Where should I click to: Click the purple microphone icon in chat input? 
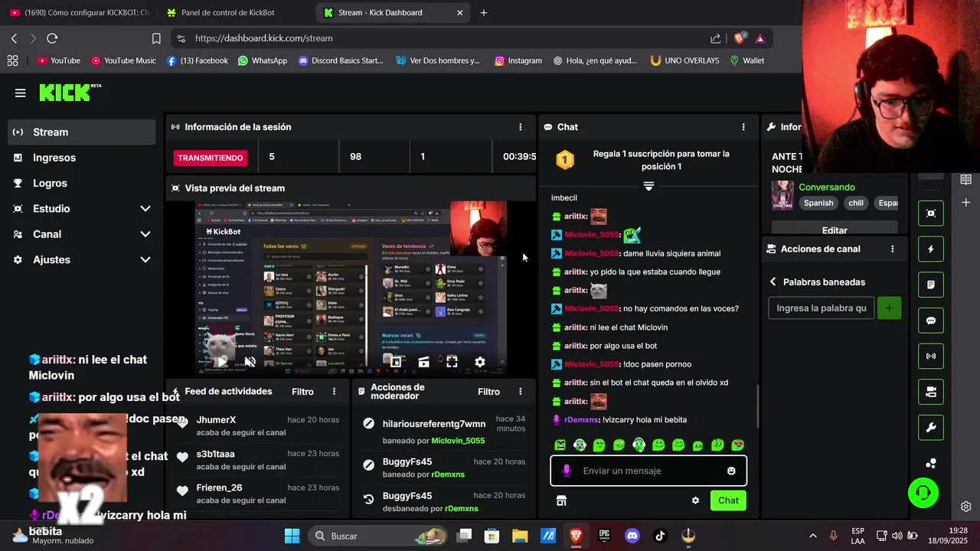coord(567,471)
